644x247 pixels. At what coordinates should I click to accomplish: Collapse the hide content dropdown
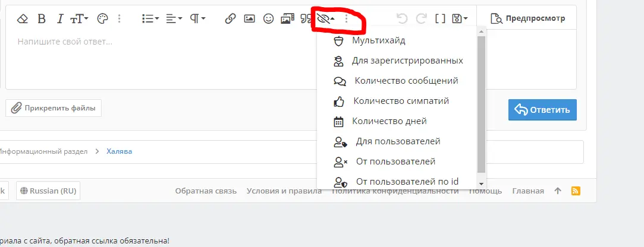click(326, 18)
